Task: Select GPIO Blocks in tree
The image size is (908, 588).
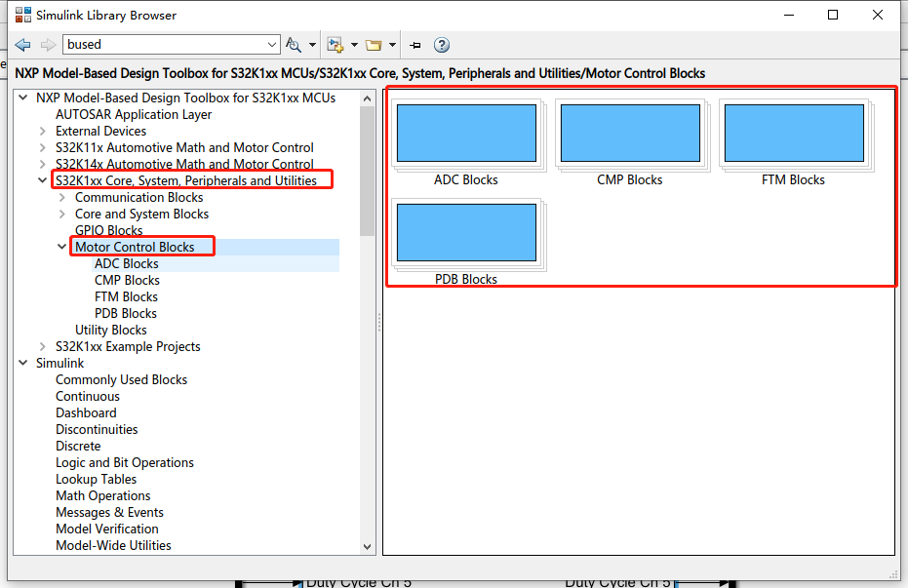Action: [109, 230]
